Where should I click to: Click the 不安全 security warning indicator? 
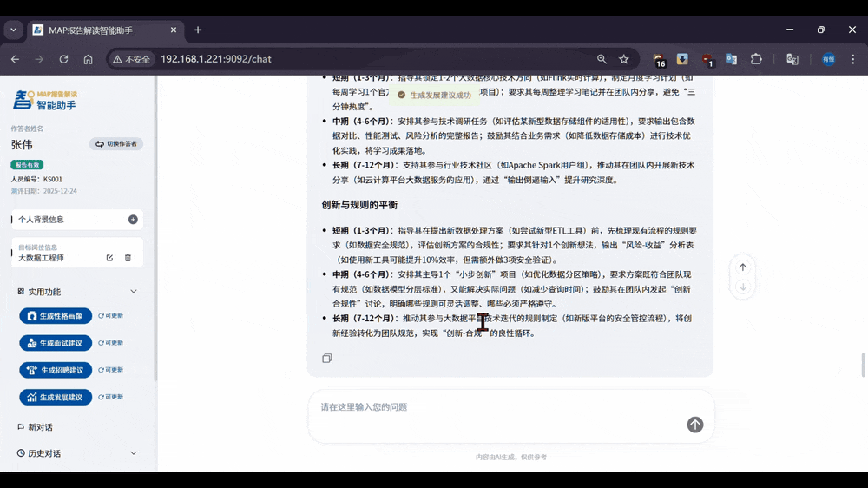click(131, 59)
